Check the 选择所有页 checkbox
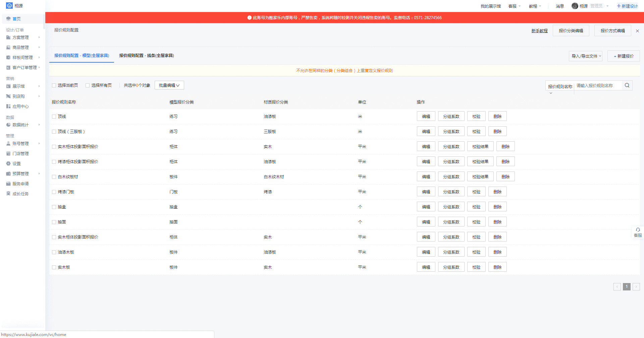The image size is (644, 338). 88,85
